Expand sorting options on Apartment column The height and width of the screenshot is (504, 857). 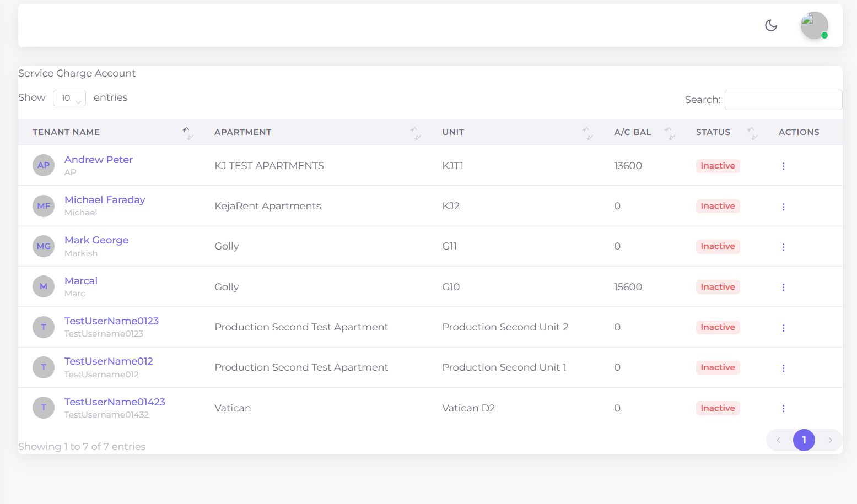416,132
